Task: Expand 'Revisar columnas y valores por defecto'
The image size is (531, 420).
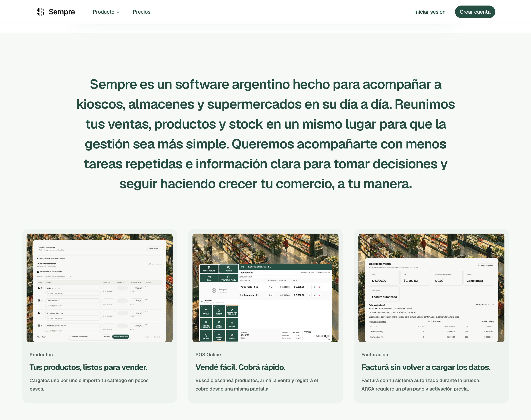Action: coord(51,258)
